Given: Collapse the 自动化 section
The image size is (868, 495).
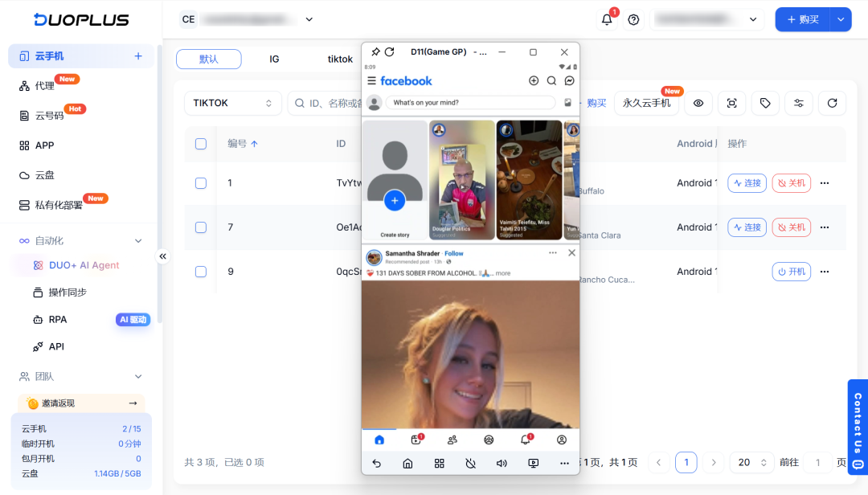Looking at the screenshot, I should click(x=138, y=241).
